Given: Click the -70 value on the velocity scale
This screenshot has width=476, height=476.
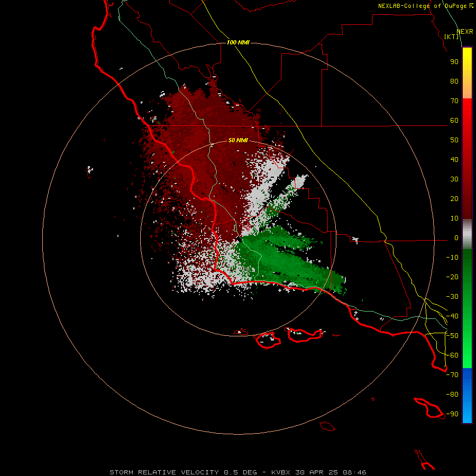Looking at the screenshot, I should point(452,375).
